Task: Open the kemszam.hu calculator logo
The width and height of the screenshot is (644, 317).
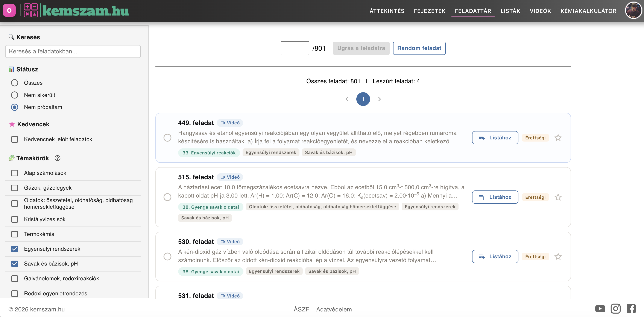Action: [x=76, y=11]
